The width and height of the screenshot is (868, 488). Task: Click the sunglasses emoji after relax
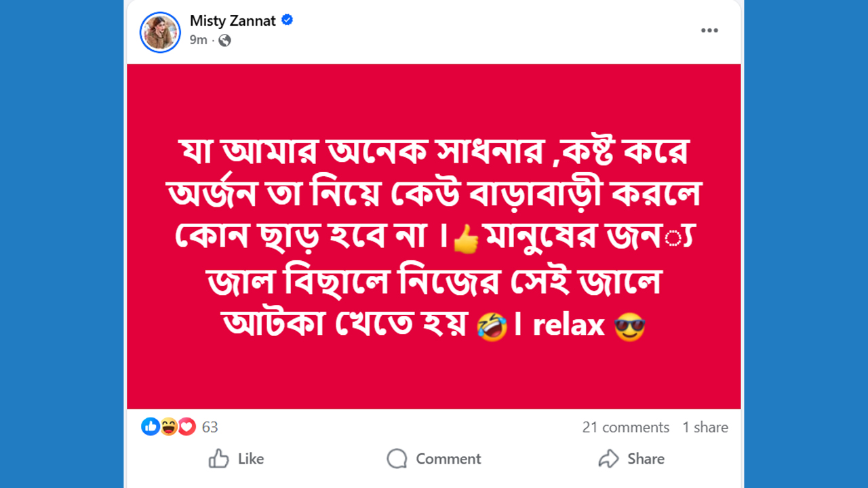coord(629,327)
